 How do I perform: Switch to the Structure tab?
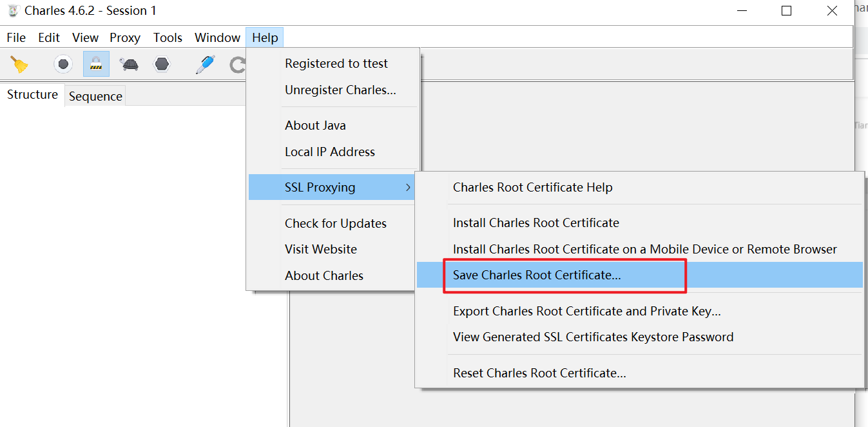(x=32, y=94)
